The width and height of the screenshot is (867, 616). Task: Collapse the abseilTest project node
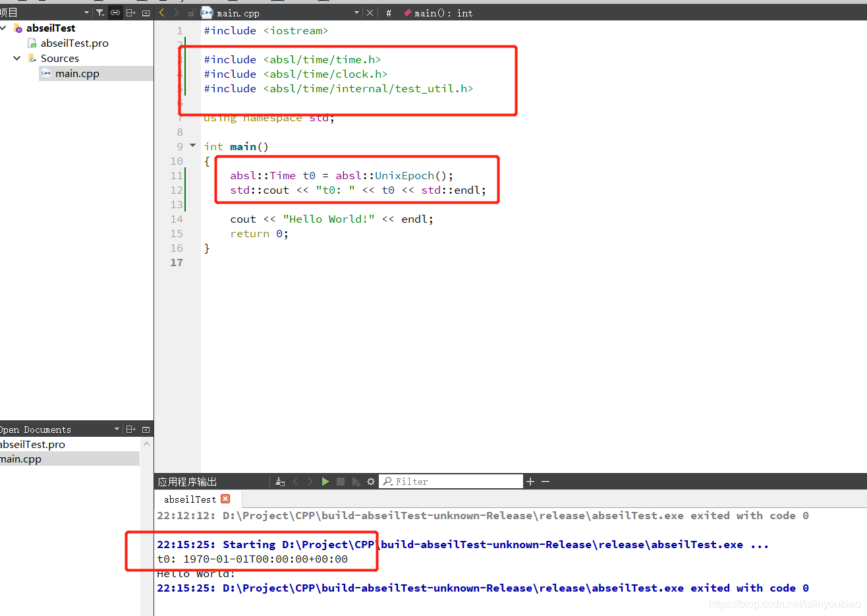click(5, 28)
